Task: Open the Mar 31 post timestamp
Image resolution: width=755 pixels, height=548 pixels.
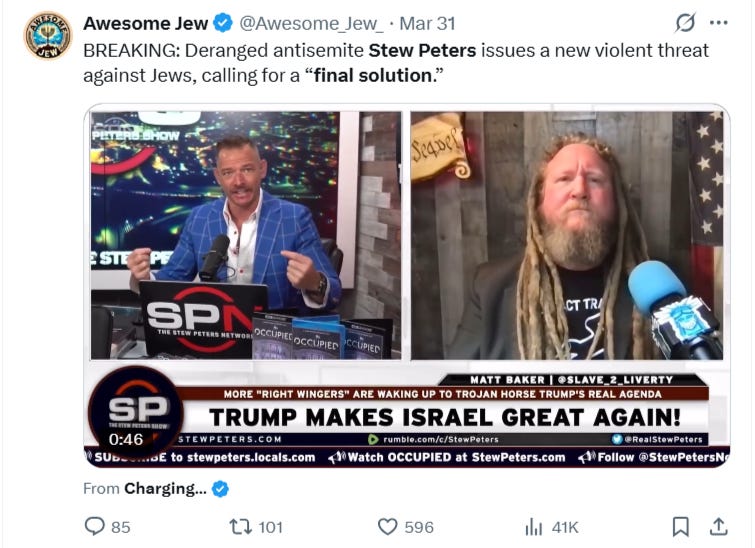Action: 427,23
